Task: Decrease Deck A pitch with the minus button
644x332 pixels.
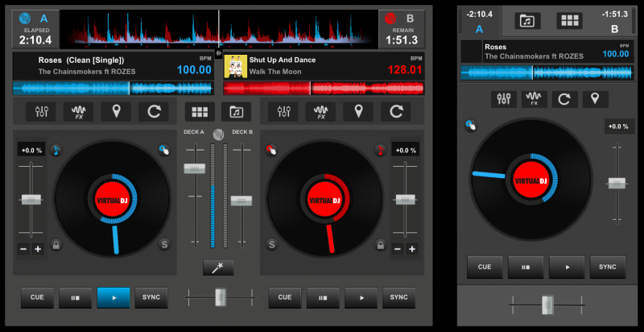Action: (23, 248)
